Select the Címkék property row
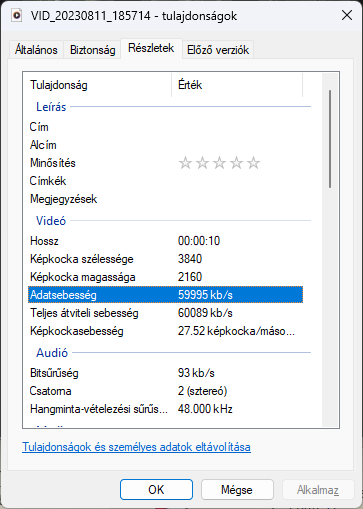363x509 pixels. coord(166,181)
